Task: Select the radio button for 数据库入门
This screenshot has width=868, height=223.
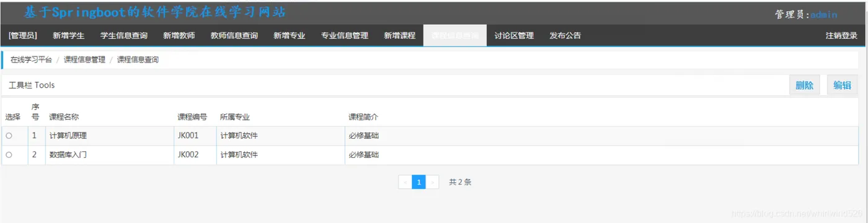Action: (x=9, y=155)
